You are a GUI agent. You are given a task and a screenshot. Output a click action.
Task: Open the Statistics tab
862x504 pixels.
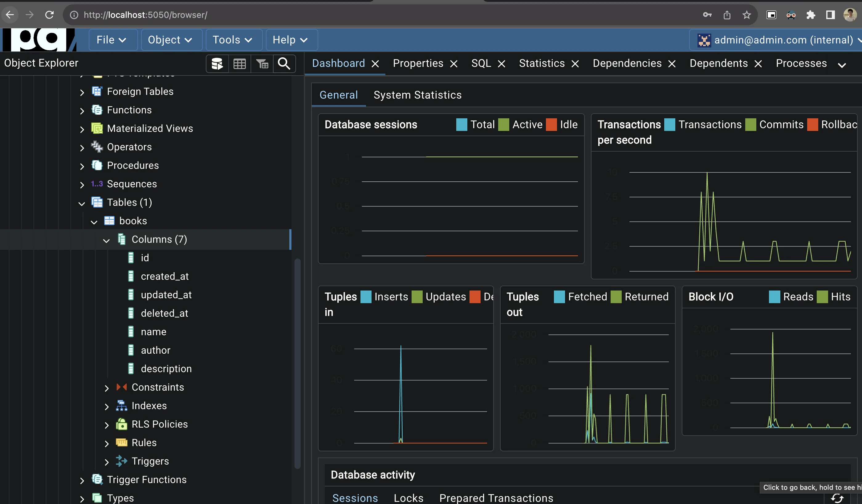[x=542, y=63]
